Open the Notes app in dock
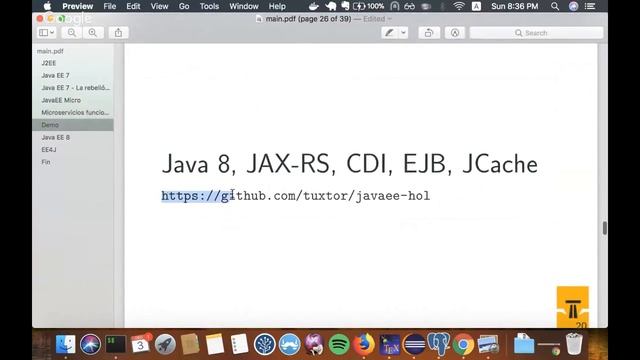 [215, 344]
